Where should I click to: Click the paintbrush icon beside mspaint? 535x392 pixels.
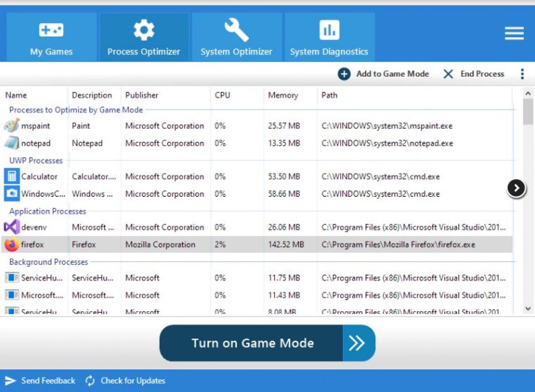tap(11, 126)
